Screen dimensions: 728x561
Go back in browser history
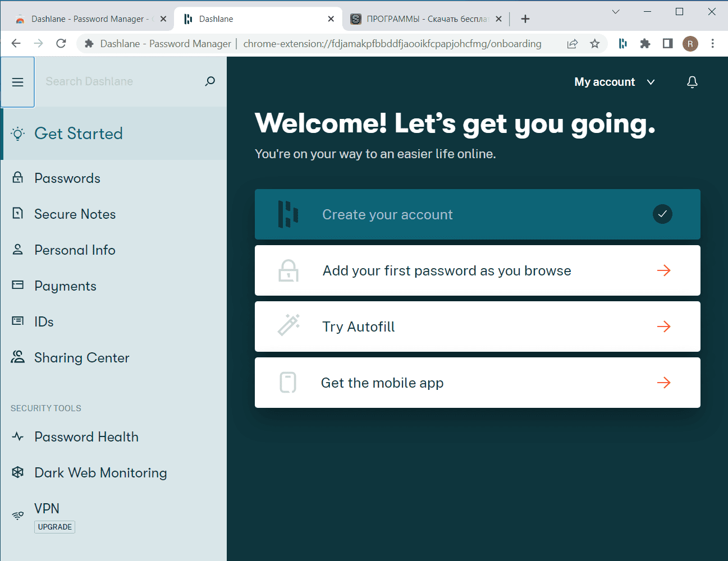[16, 43]
